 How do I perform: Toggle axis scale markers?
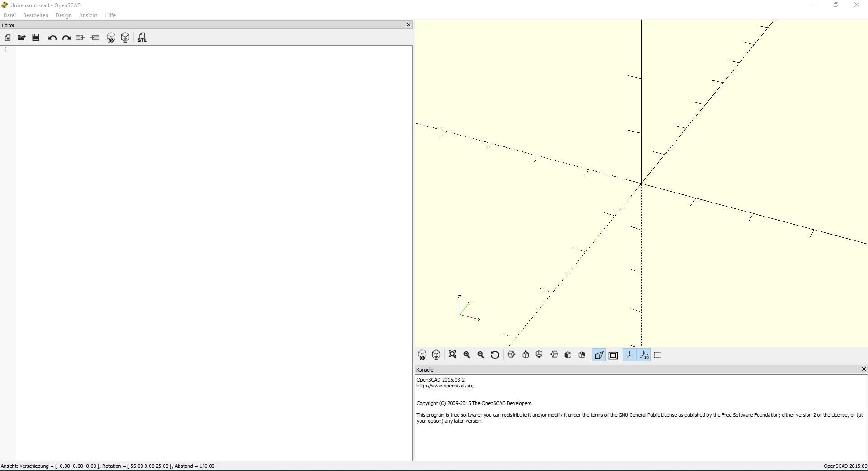click(644, 355)
